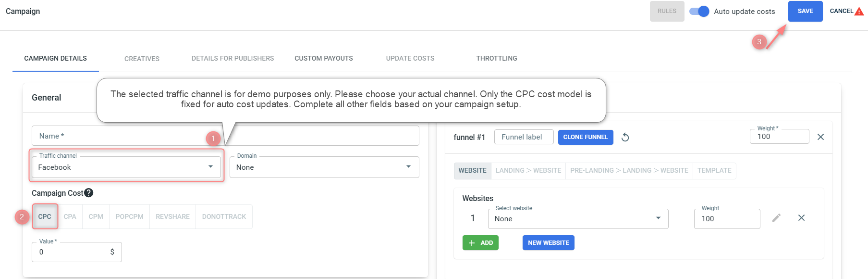Open the Traffic channel dropdown

126,167
